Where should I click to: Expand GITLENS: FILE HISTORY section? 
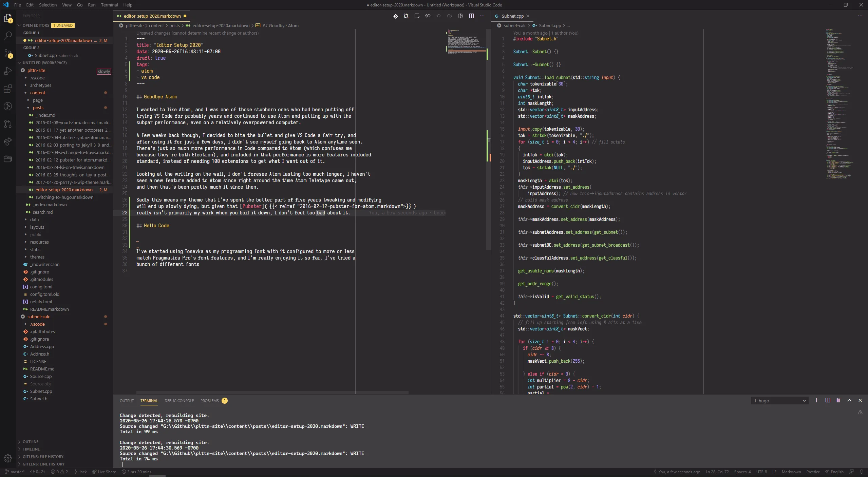click(43, 457)
